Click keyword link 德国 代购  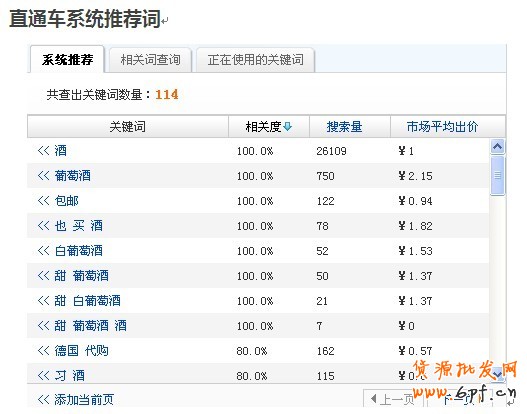tap(81, 351)
